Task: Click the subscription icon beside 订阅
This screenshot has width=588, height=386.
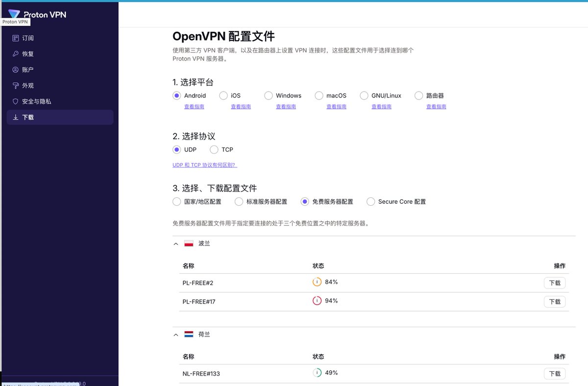Action: coord(16,38)
